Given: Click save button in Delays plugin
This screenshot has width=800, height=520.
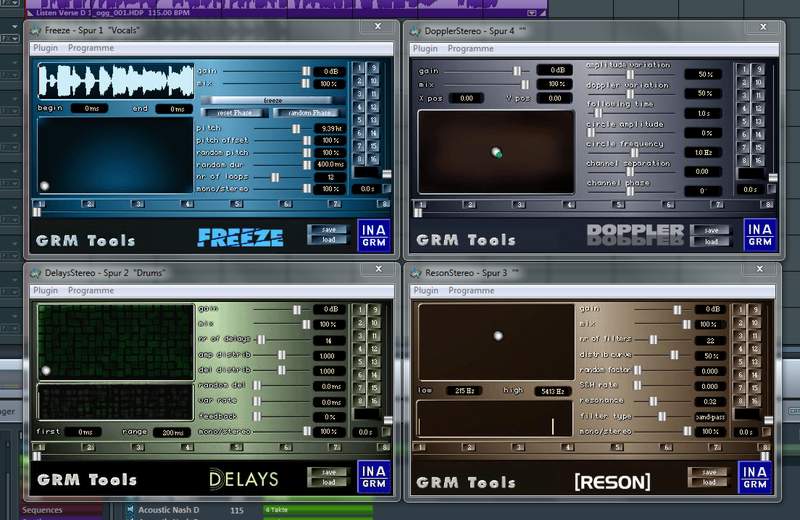Looking at the screenshot, I should pyautogui.click(x=329, y=472).
